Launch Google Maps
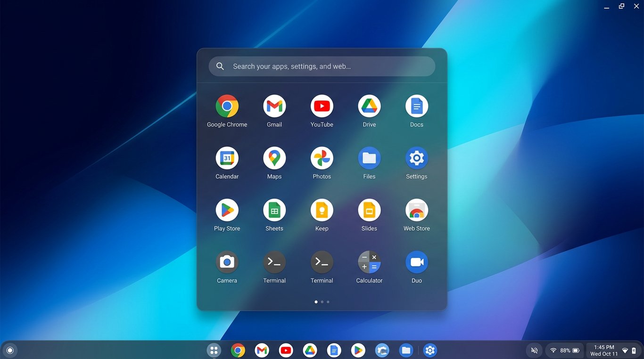 tap(274, 158)
